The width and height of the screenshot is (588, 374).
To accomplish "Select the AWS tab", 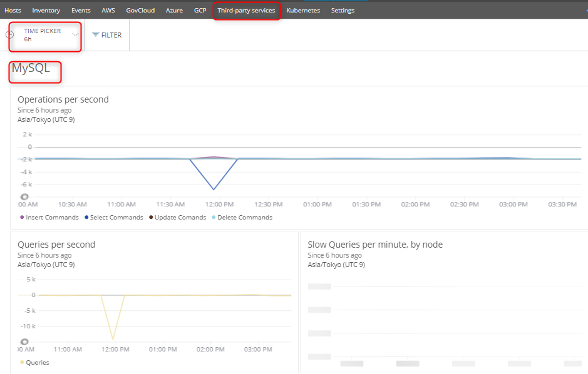I will click(x=108, y=11).
